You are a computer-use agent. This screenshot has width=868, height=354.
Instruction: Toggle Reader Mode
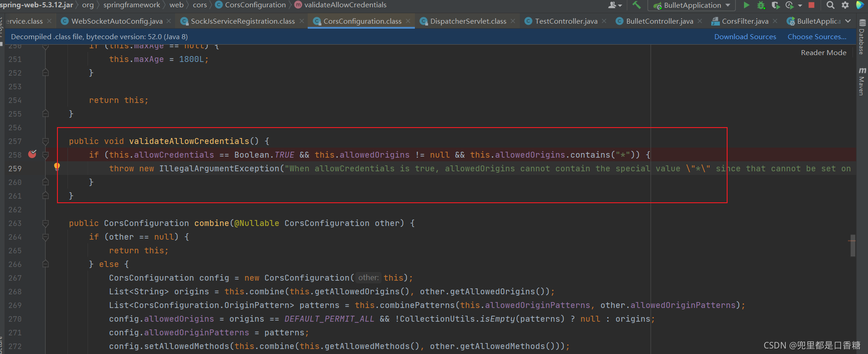(x=823, y=52)
